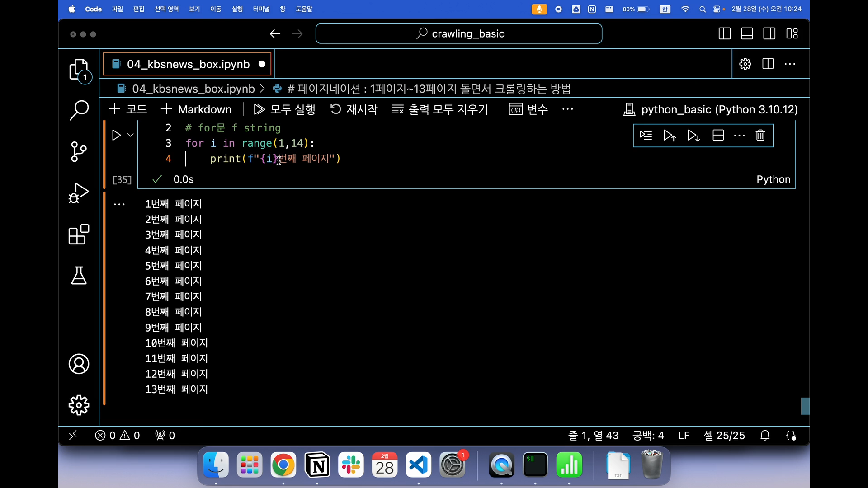The image size is (868, 488).
Task: Open Run and Debug view
Action: pos(79,193)
